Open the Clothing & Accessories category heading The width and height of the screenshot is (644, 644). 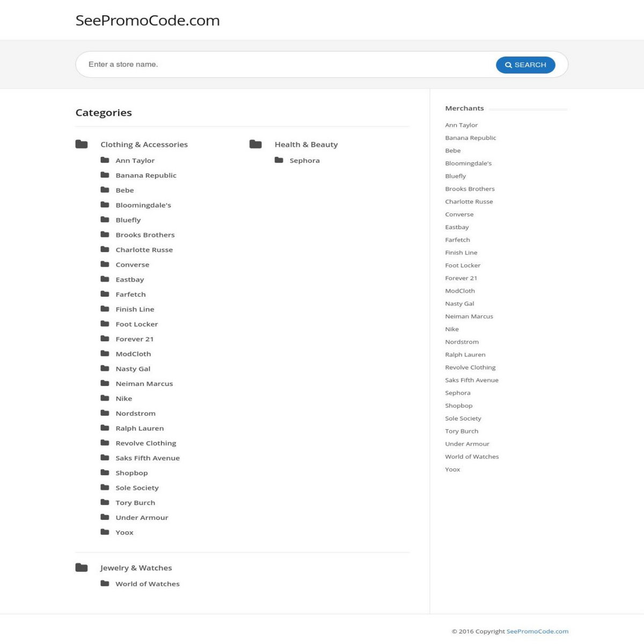click(144, 145)
